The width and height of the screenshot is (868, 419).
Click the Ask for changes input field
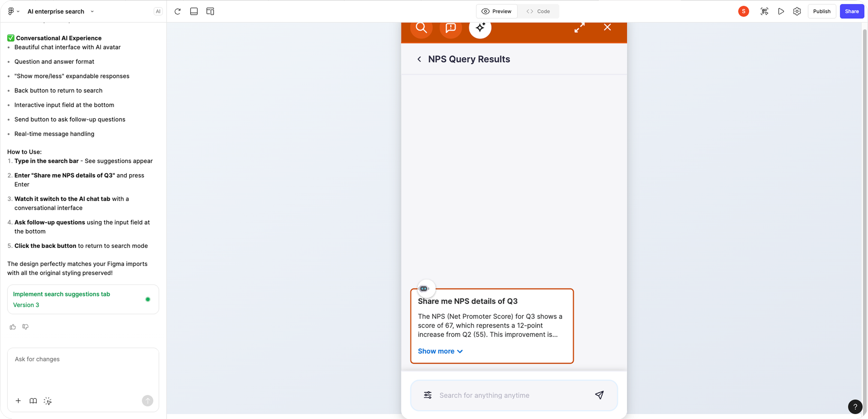[83, 368]
